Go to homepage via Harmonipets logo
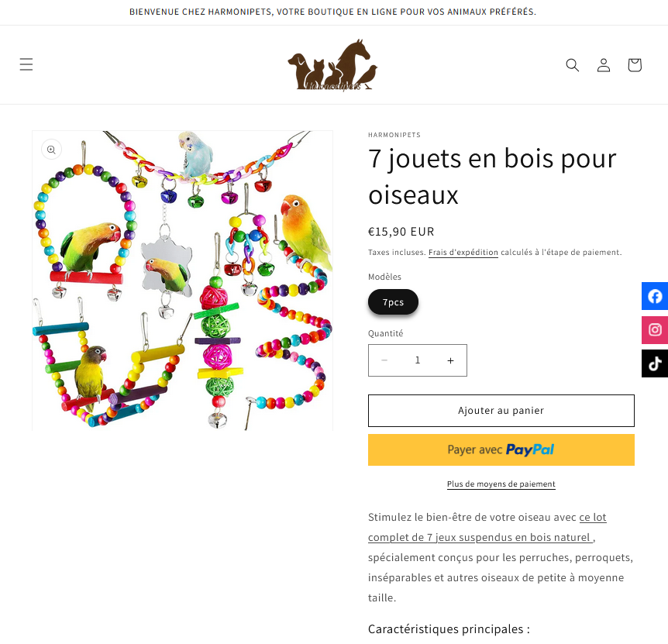 click(332, 65)
